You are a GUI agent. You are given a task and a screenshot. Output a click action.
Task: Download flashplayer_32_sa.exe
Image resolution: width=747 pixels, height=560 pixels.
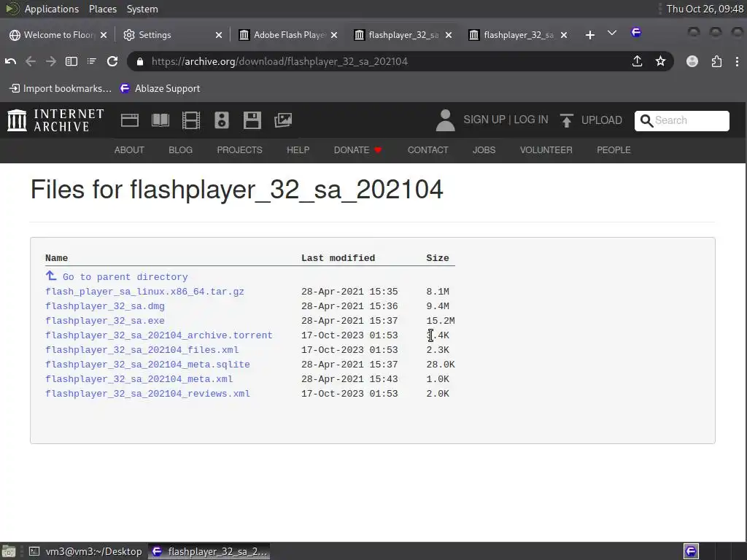pos(105,321)
